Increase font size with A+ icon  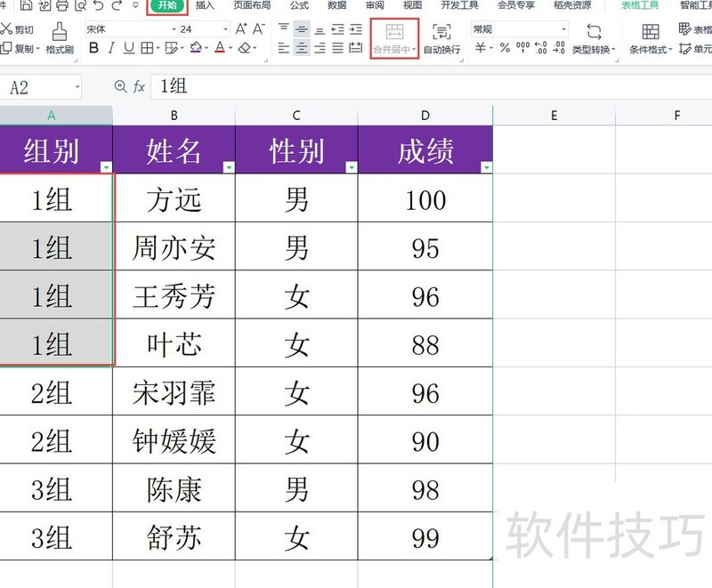241,29
